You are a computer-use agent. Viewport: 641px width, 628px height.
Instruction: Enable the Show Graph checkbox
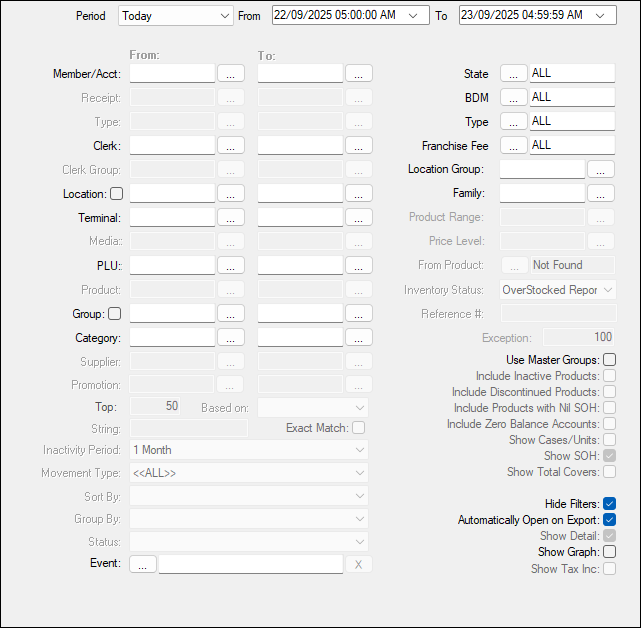coord(609,552)
